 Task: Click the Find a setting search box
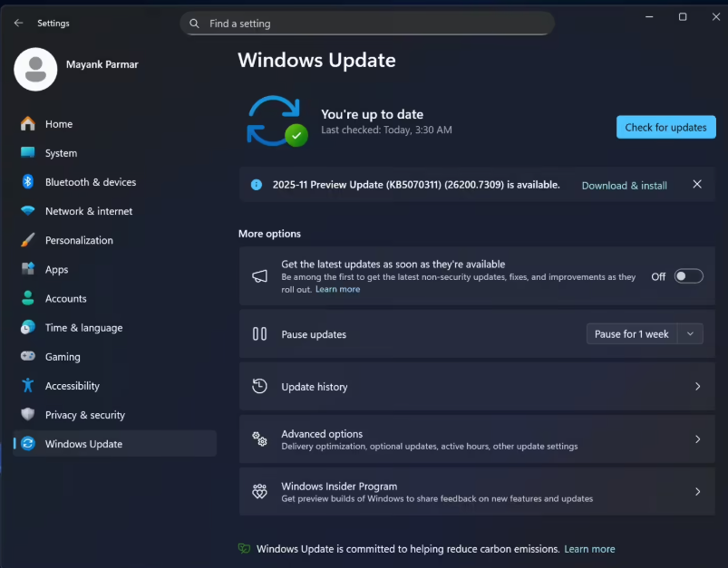[367, 24]
